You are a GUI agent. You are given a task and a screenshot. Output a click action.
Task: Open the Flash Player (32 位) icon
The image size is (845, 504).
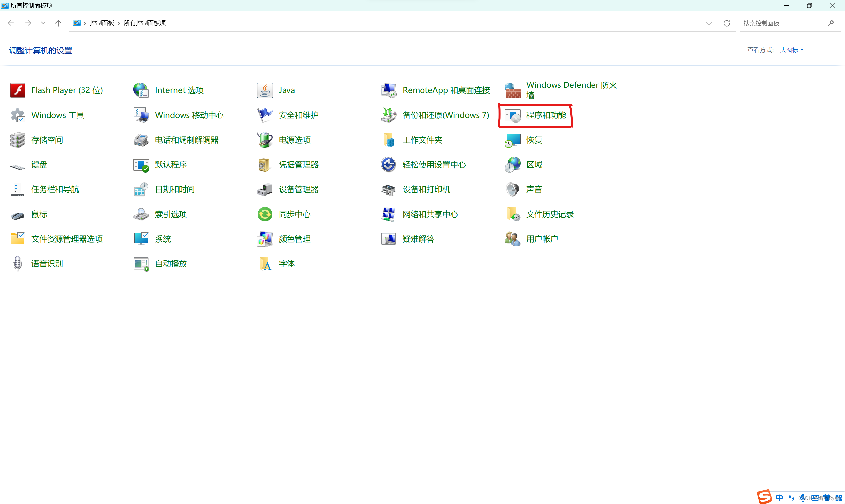click(18, 90)
